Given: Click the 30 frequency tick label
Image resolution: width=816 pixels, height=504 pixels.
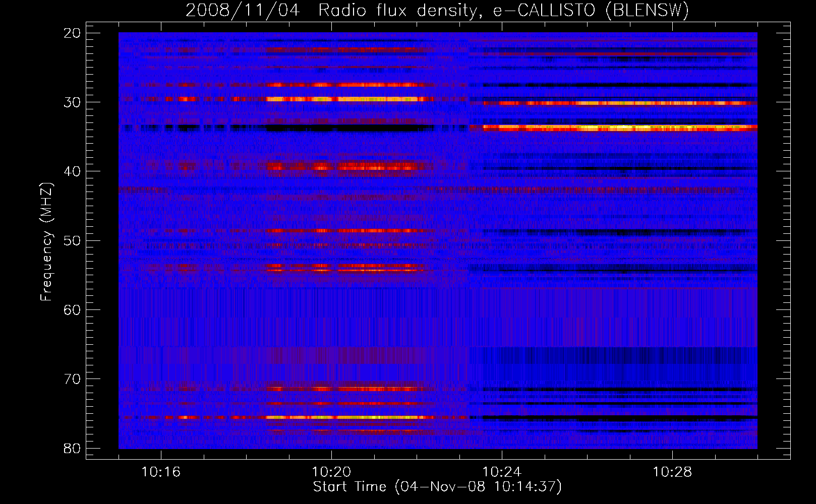Looking at the screenshot, I should tap(73, 102).
